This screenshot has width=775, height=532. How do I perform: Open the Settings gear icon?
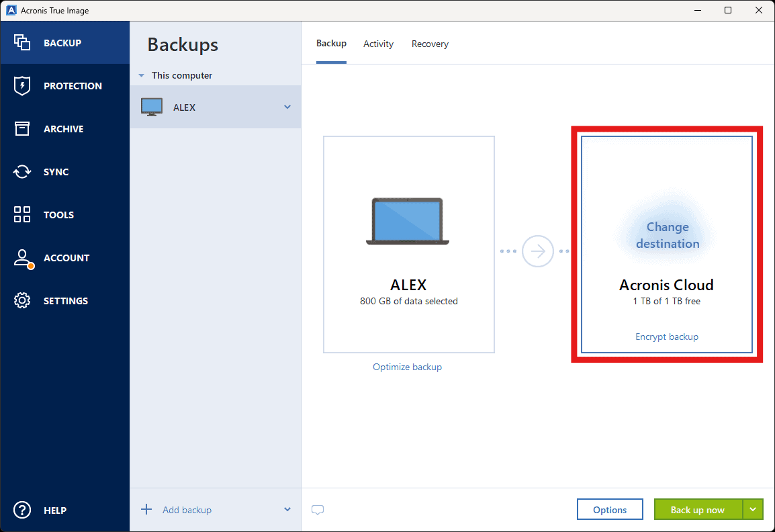[x=22, y=301]
